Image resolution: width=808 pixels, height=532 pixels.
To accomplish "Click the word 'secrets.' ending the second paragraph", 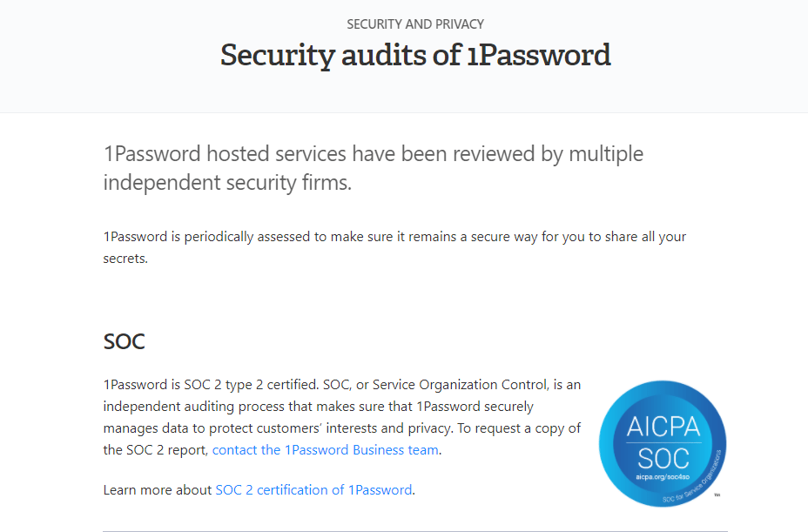I will pyautogui.click(x=125, y=259).
